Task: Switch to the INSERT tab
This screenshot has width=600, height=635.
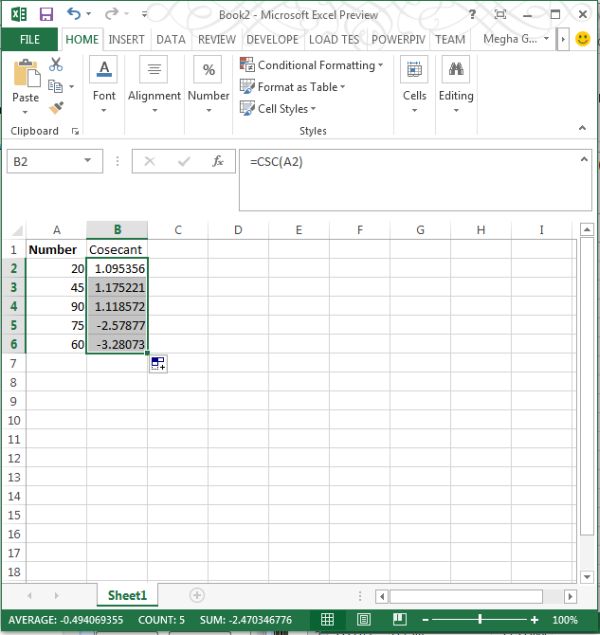Action: pyautogui.click(x=126, y=39)
